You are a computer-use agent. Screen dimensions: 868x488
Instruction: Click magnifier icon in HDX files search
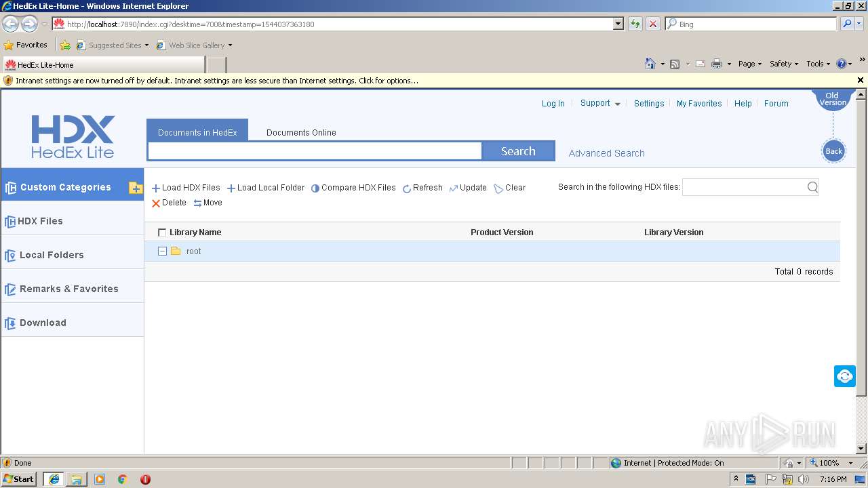[812, 187]
